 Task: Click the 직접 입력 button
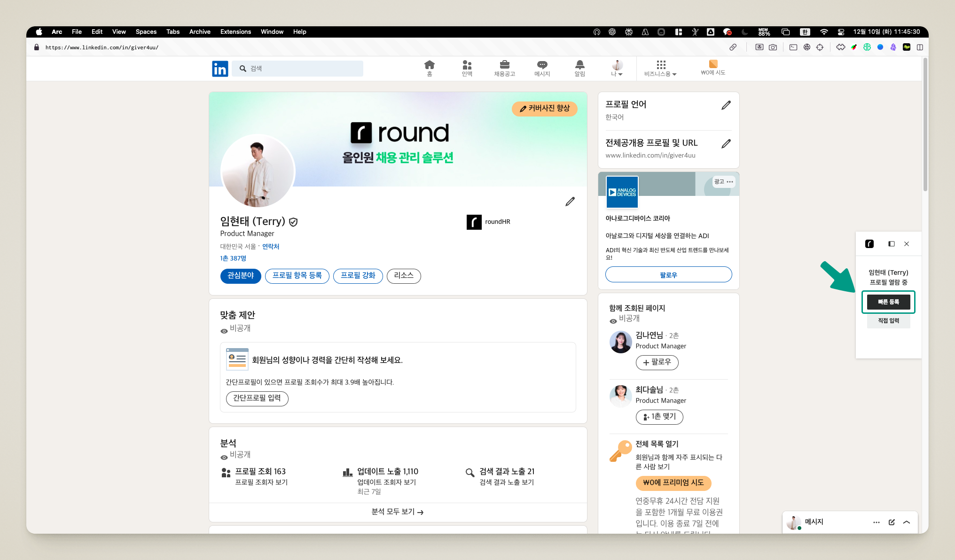point(888,321)
